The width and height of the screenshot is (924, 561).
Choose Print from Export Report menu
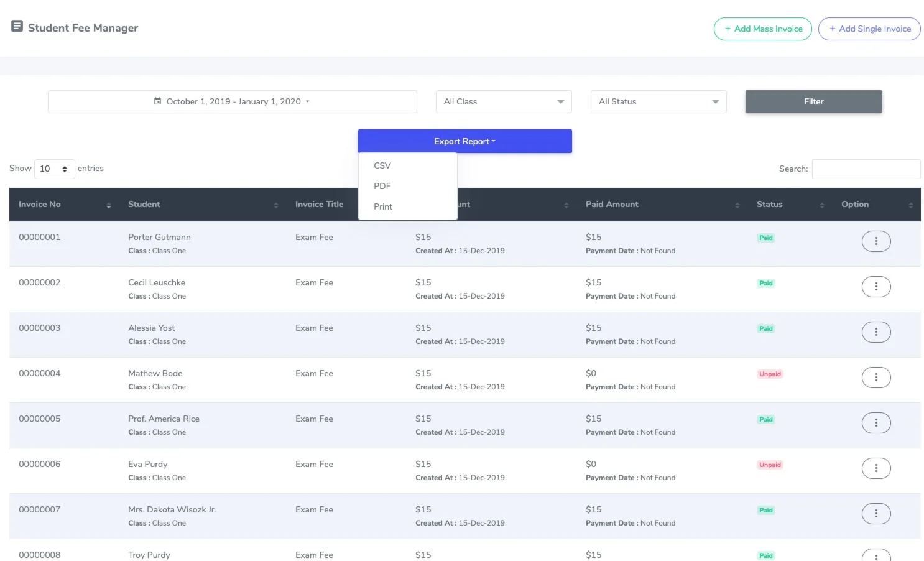point(383,207)
